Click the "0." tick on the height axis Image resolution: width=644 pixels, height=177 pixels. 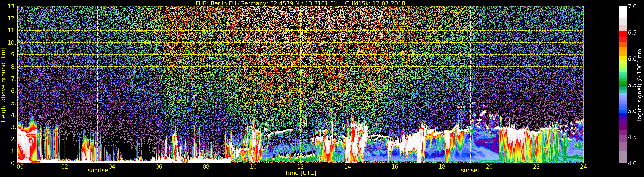[x=14, y=163]
